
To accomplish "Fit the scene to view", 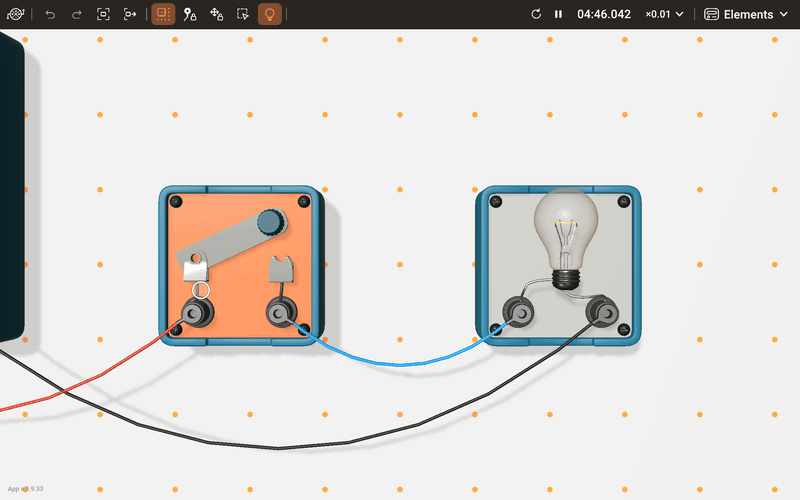I will point(103,14).
